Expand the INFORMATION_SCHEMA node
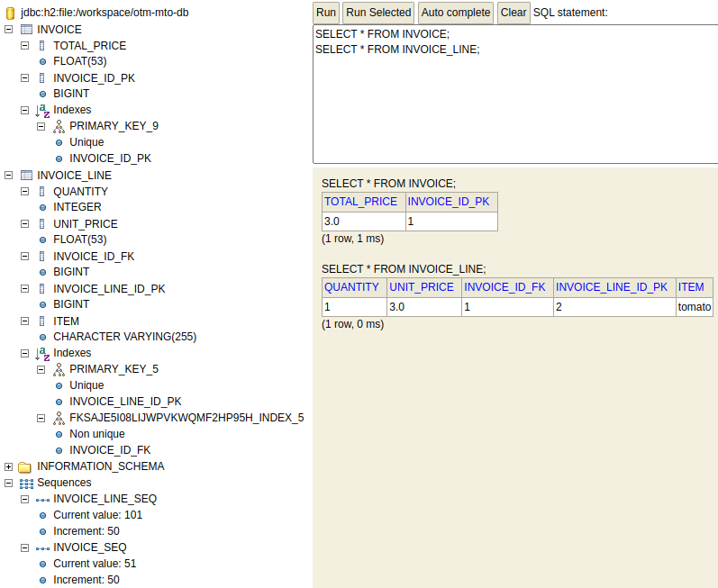This screenshot has height=588, width=718. coord(9,467)
